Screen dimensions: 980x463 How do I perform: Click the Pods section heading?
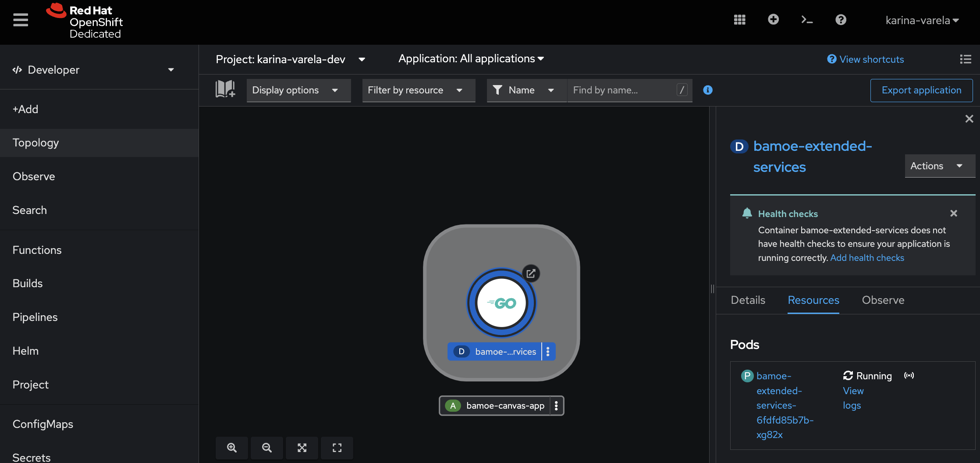click(745, 345)
